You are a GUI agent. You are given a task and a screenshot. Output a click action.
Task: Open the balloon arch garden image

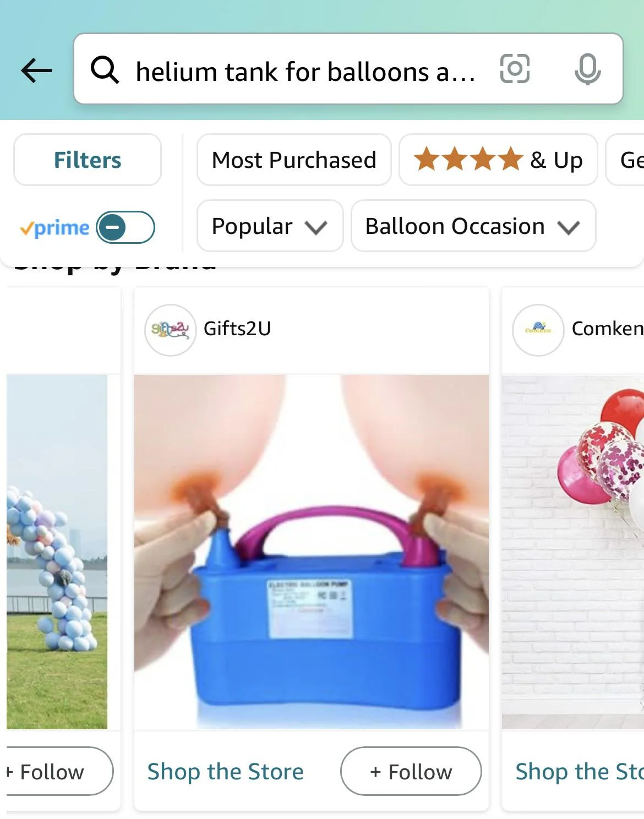point(57,552)
